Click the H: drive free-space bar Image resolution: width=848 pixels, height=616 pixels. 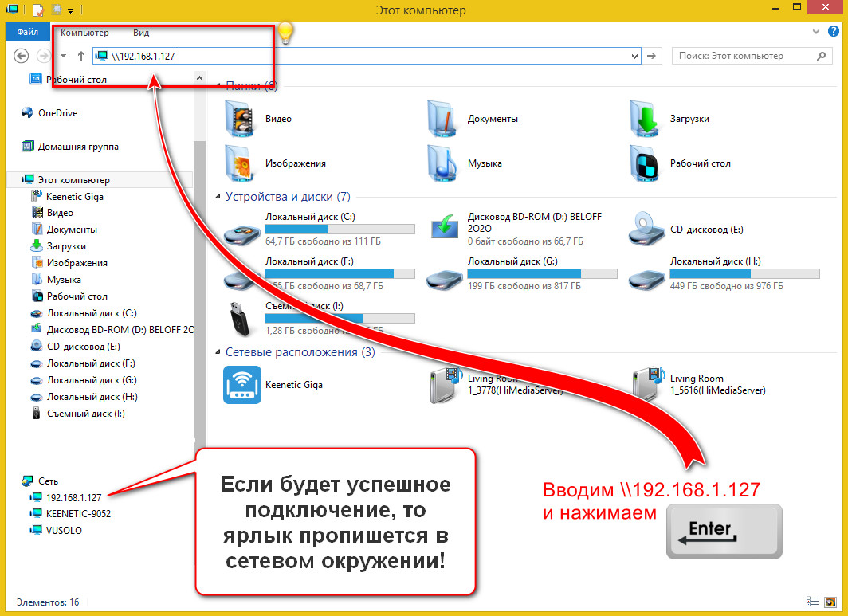click(744, 273)
